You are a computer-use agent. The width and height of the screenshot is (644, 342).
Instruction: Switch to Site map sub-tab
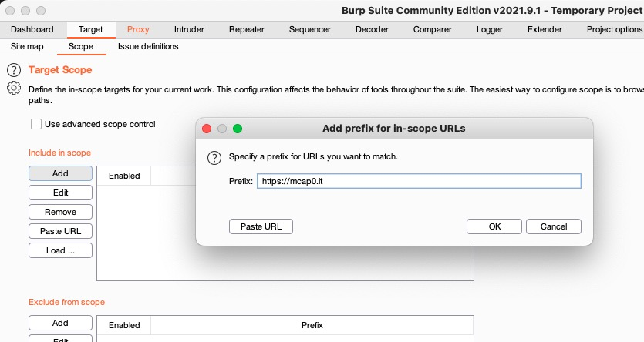click(x=27, y=46)
